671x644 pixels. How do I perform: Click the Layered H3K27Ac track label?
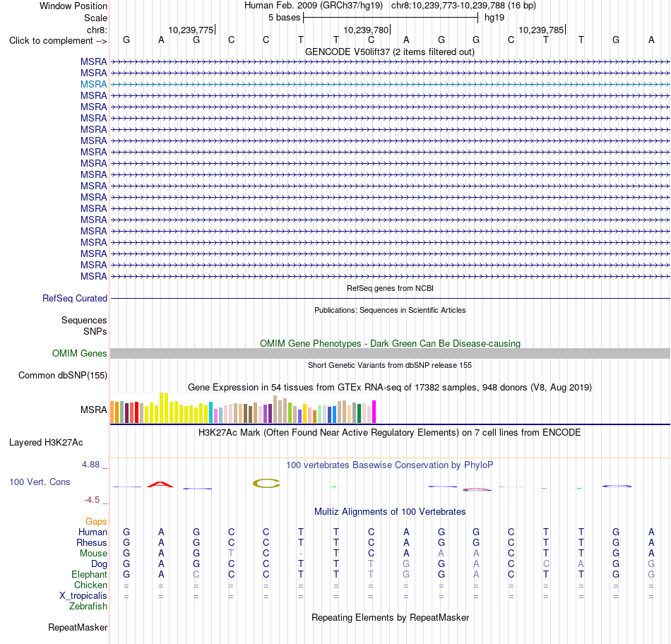[46, 443]
